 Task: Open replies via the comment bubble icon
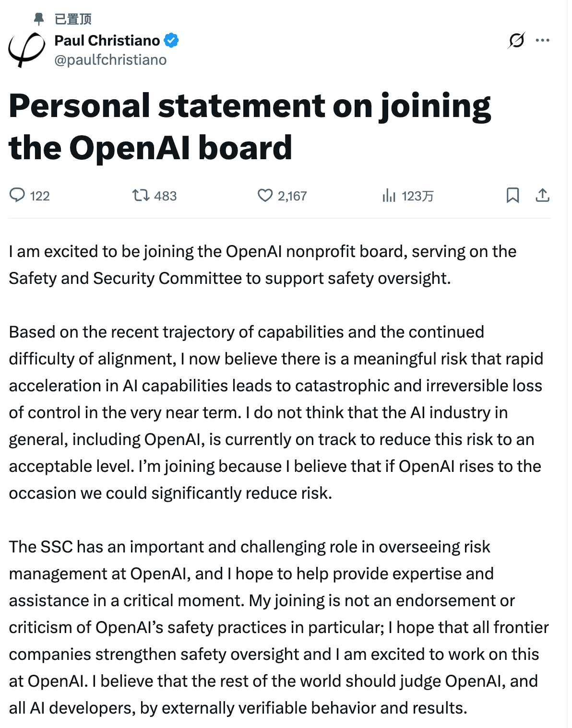tap(17, 195)
